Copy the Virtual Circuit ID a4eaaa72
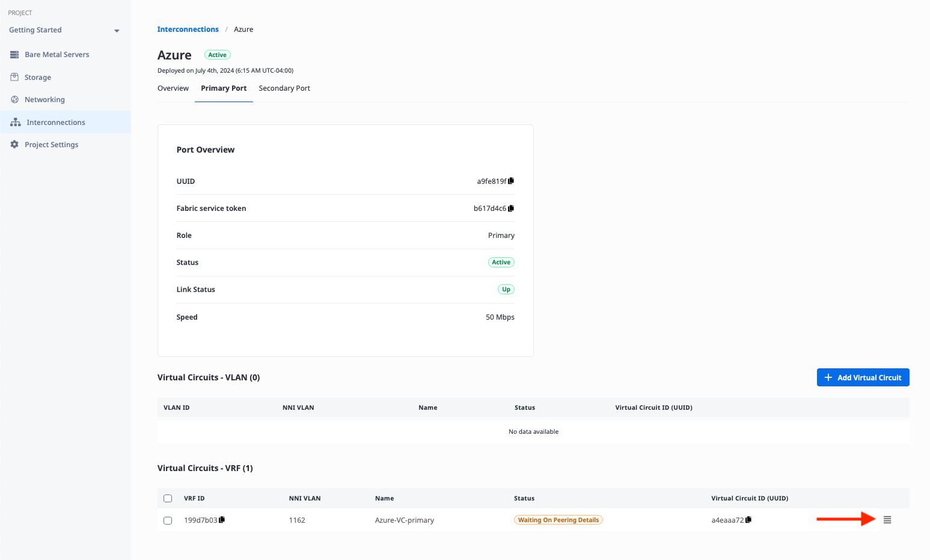This screenshot has width=930, height=560. [748, 520]
